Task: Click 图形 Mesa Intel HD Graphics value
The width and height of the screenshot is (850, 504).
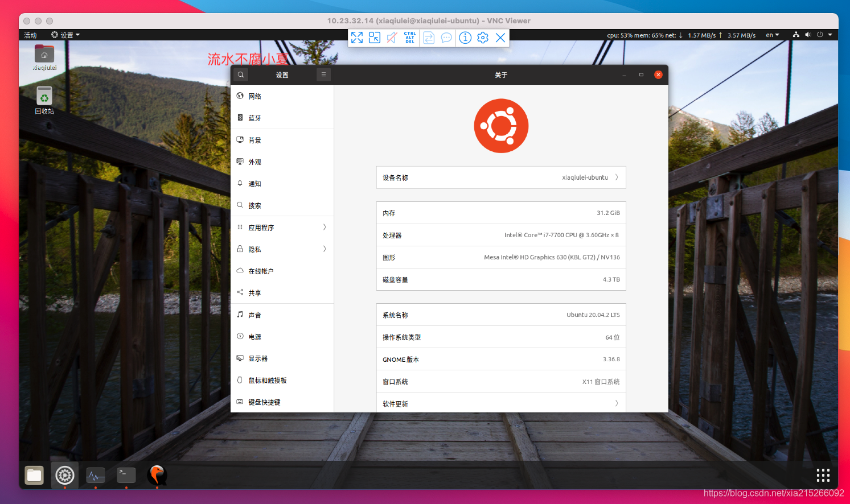Action: click(552, 257)
